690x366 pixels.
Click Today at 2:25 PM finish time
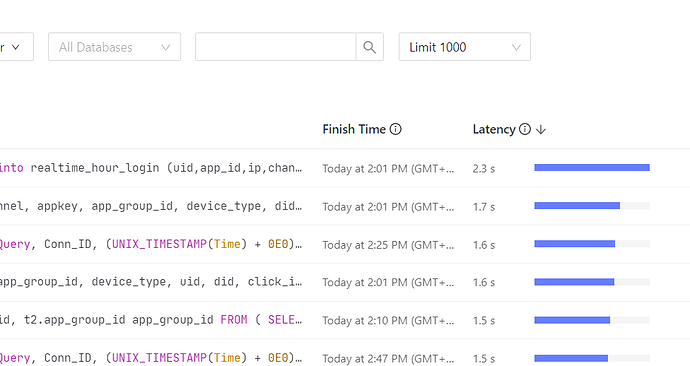pos(388,245)
